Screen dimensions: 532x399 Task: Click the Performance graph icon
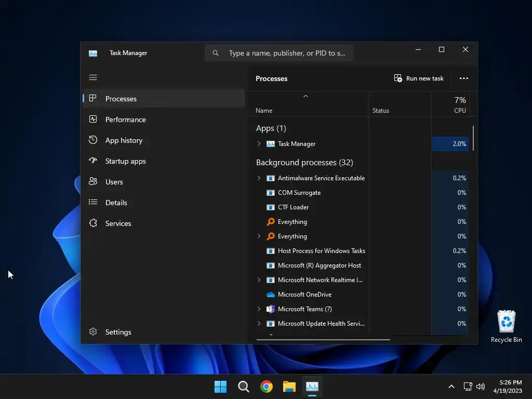pos(92,119)
